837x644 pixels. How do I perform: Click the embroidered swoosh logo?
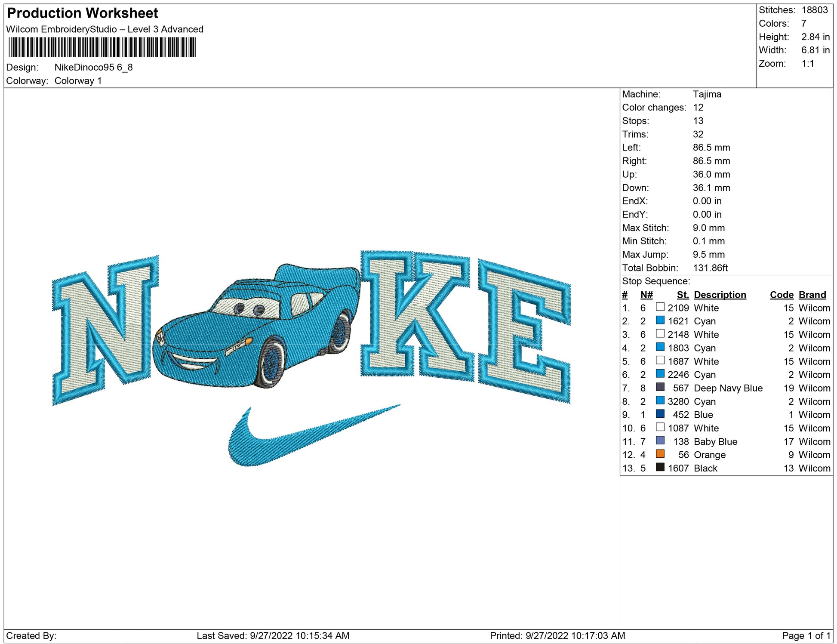301,439
